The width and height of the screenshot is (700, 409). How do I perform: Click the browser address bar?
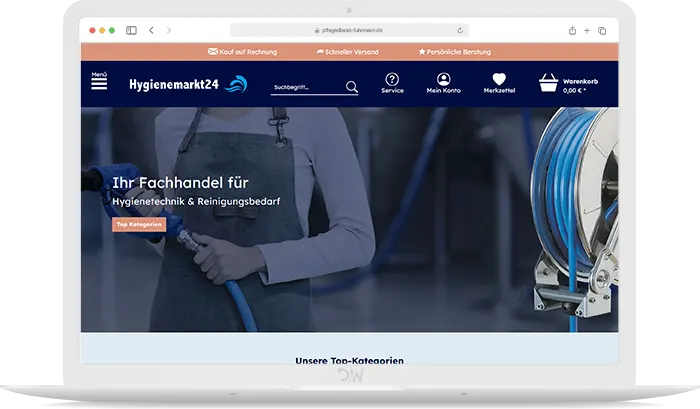349,30
